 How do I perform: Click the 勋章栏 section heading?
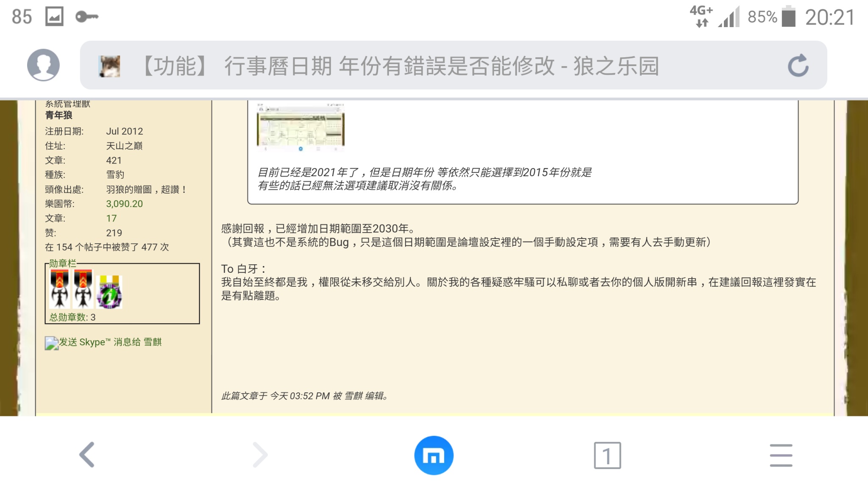pyautogui.click(x=62, y=263)
